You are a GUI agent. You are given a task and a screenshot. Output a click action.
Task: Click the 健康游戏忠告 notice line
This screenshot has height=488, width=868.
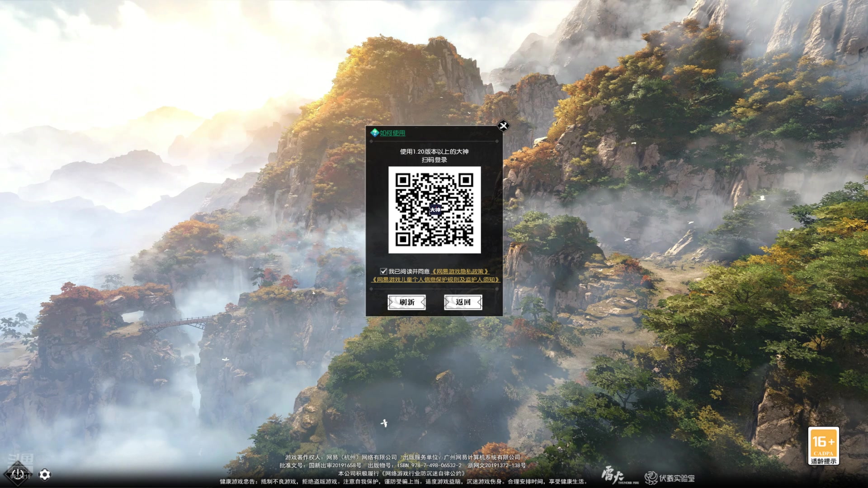pyautogui.click(x=403, y=481)
